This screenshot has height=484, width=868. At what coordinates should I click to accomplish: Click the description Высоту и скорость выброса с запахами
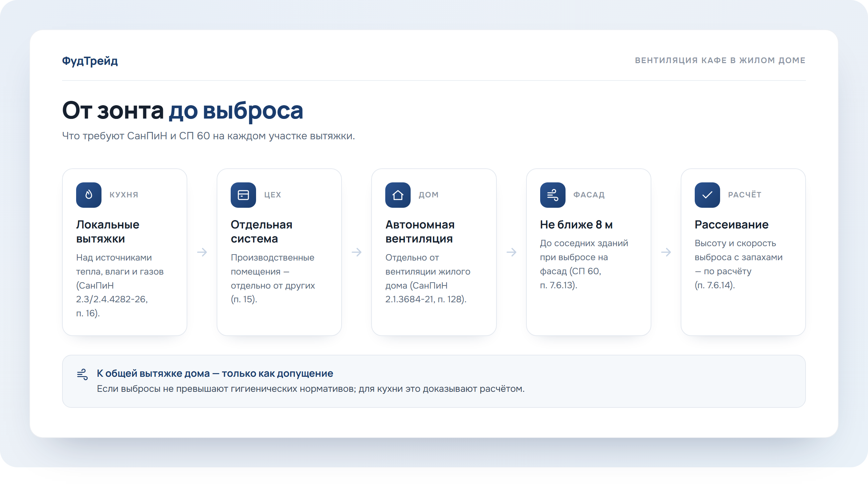click(738, 264)
